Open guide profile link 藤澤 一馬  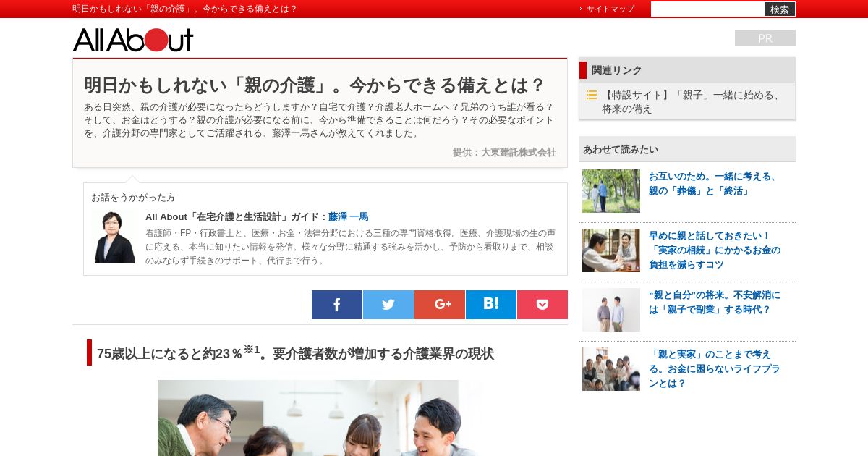(x=348, y=216)
